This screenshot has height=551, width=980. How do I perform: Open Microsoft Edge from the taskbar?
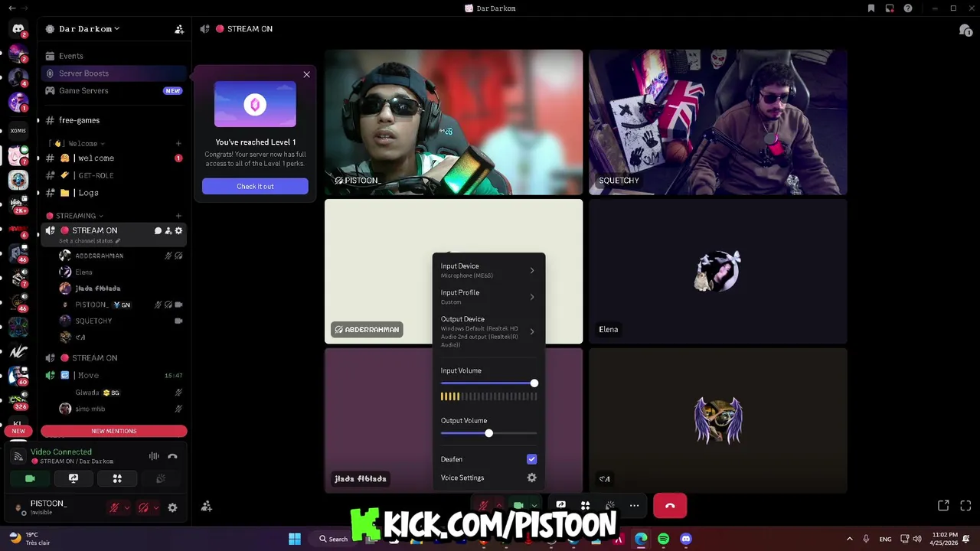(x=641, y=539)
